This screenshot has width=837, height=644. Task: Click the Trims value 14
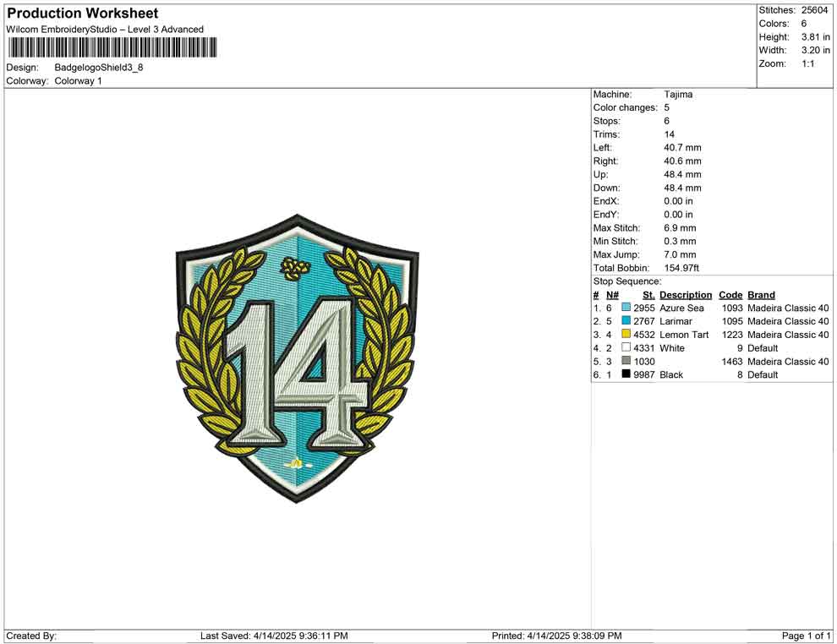click(x=670, y=134)
